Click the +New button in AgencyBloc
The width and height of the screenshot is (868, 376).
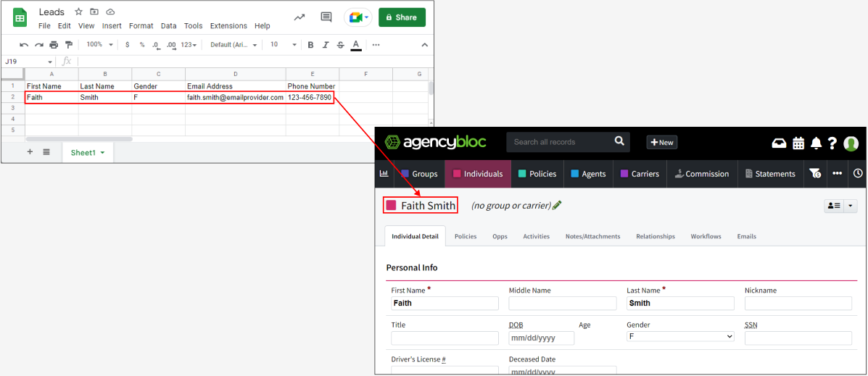[x=662, y=142]
